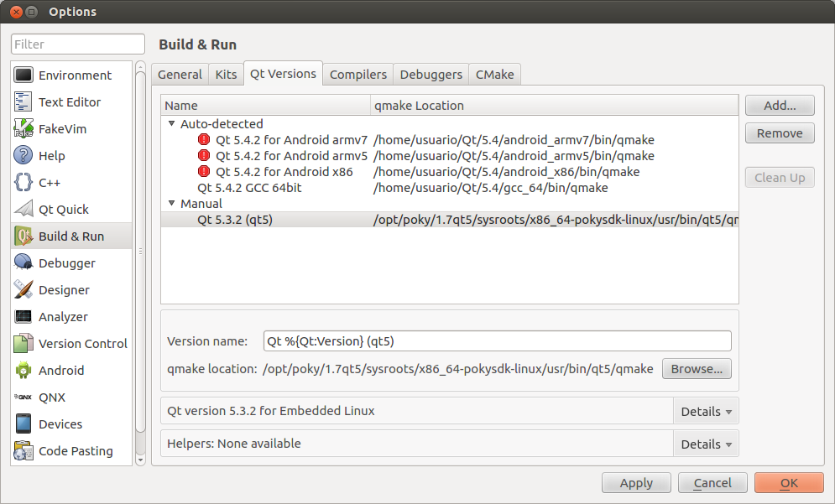Open Android settings category
The width and height of the screenshot is (835, 504).
pos(60,371)
